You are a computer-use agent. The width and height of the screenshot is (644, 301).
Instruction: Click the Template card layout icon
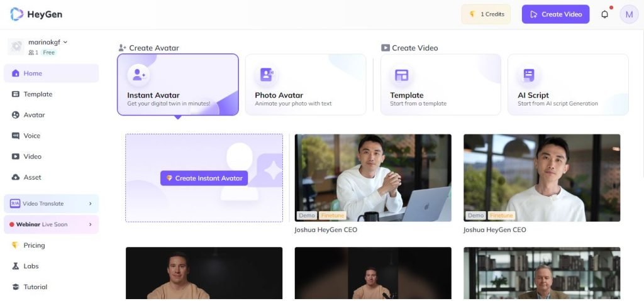[x=401, y=75]
